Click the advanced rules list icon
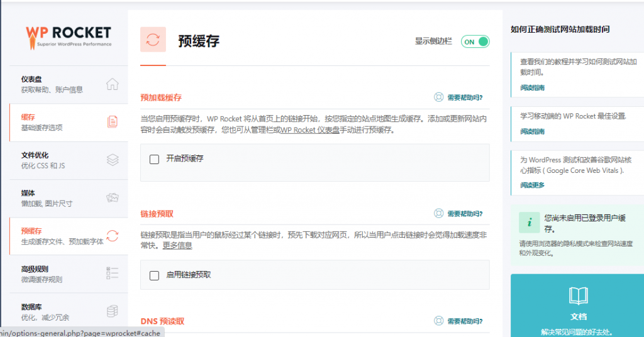The width and height of the screenshot is (644, 337). click(x=113, y=273)
